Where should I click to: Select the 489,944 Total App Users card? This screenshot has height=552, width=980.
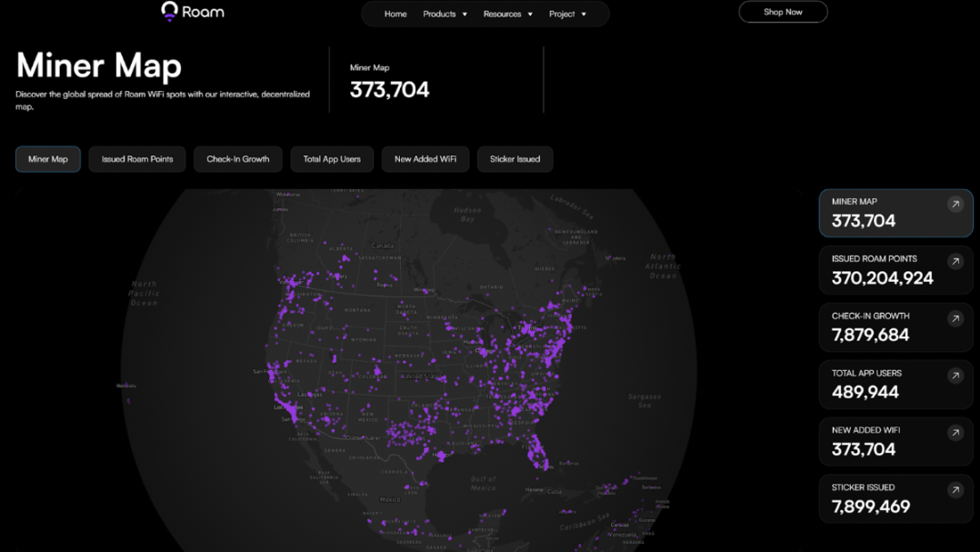tap(895, 385)
